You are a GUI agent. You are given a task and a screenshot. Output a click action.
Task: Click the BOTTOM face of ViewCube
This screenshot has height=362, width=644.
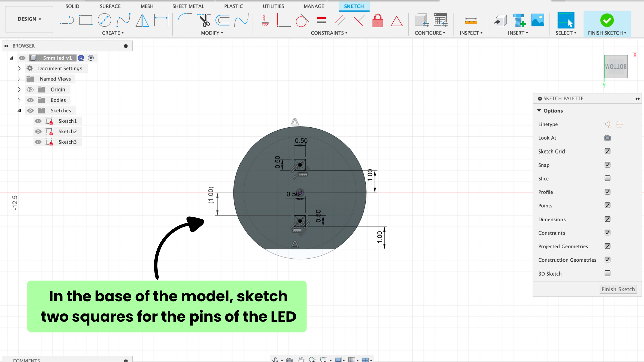coord(616,67)
